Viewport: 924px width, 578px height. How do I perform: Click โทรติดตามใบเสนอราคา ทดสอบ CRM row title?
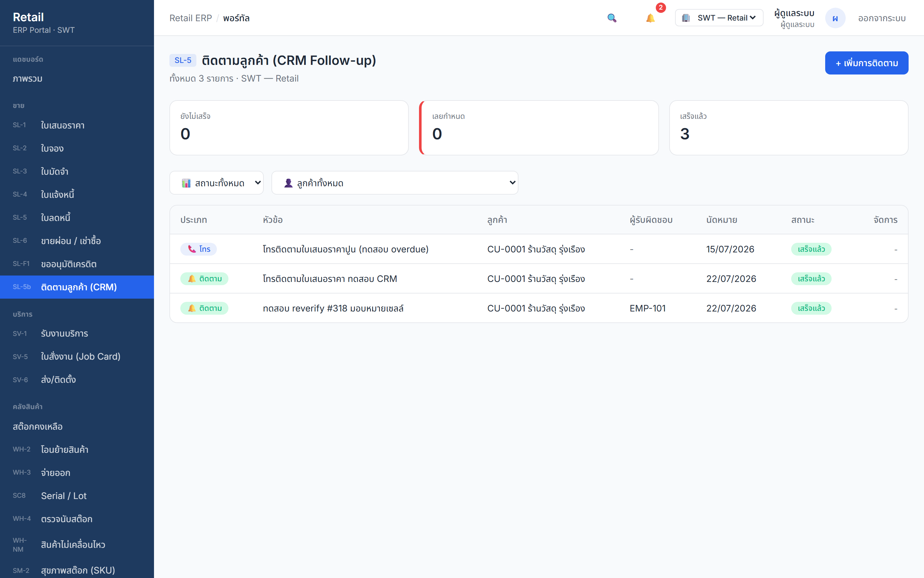tap(330, 279)
